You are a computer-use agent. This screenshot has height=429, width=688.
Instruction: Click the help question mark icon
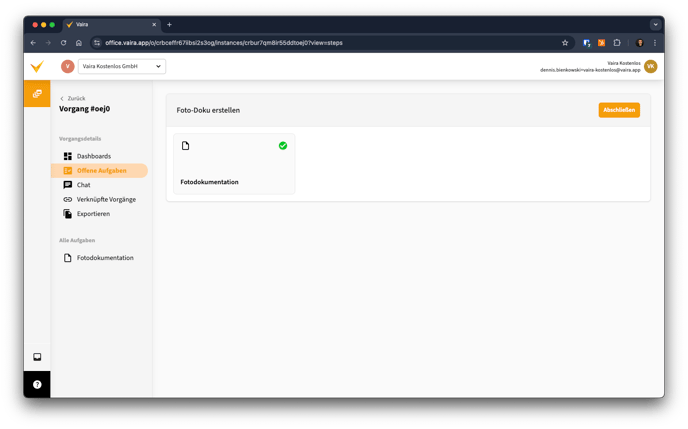[37, 384]
